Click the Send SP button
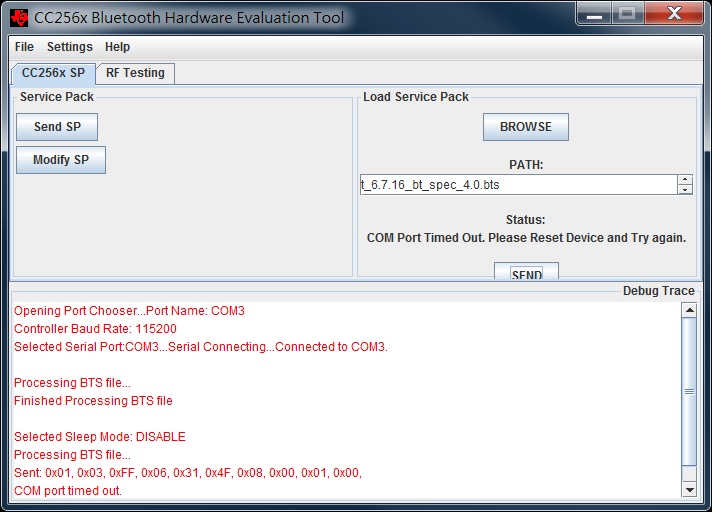The image size is (712, 512). [57, 127]
